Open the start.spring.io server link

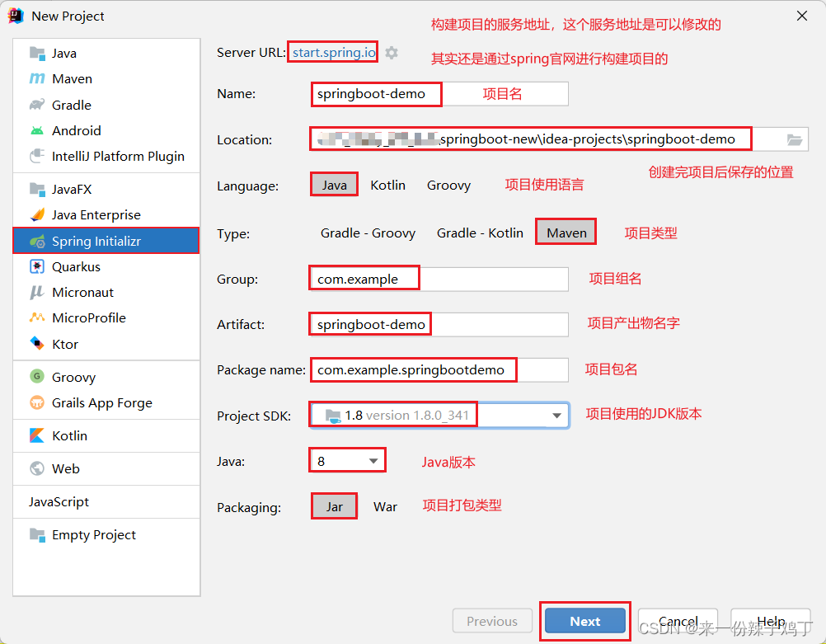coord(334,52)
